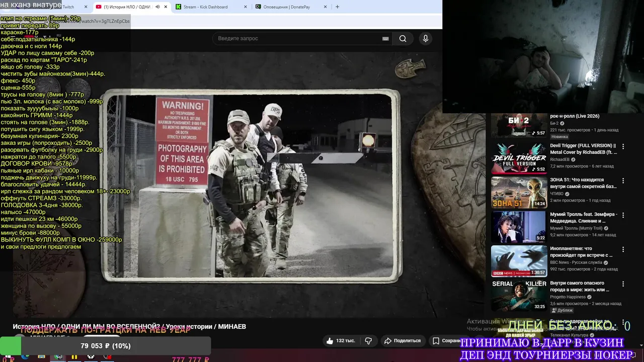The image size is (644, 362).
Task: Open more options for Мумий Тролль Медведица video
Action: [x=623, y=216]
